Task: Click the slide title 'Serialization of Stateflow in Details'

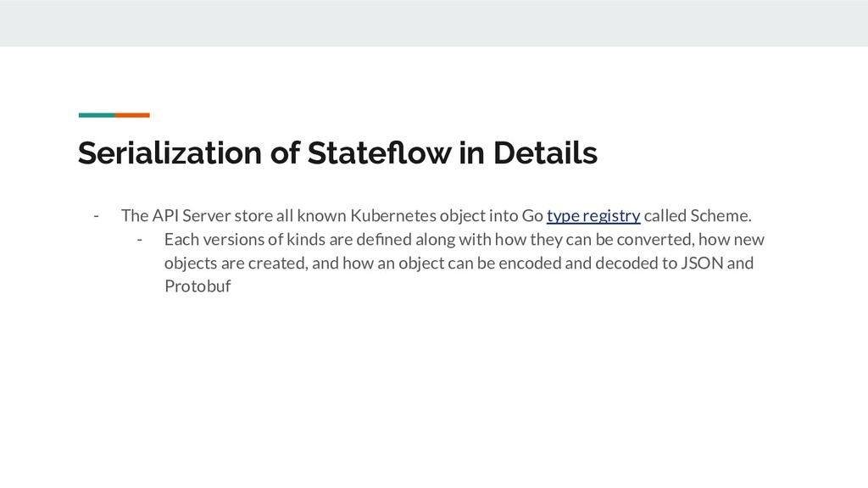Action: (x=337, y=152)
